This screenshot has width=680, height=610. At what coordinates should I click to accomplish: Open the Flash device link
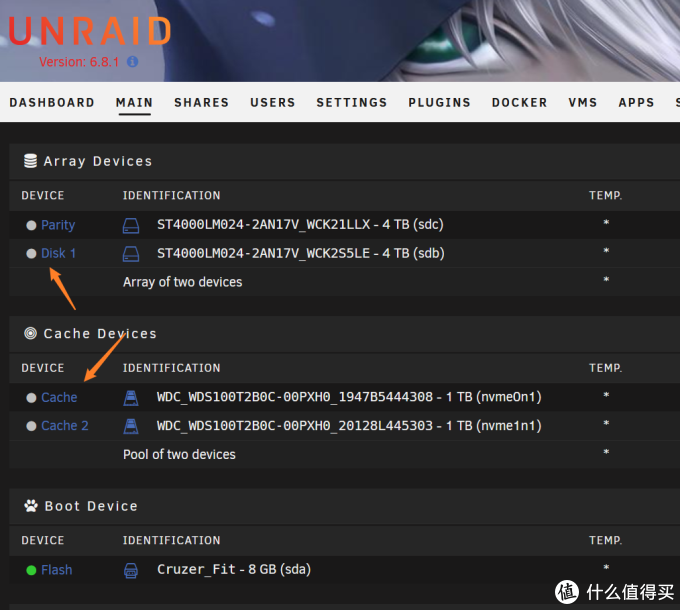pos(56,570)
